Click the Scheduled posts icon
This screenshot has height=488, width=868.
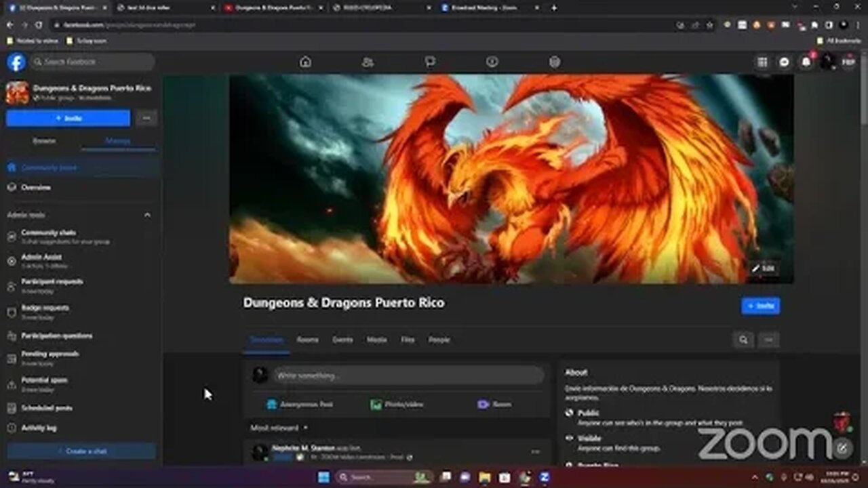point(12,408)
